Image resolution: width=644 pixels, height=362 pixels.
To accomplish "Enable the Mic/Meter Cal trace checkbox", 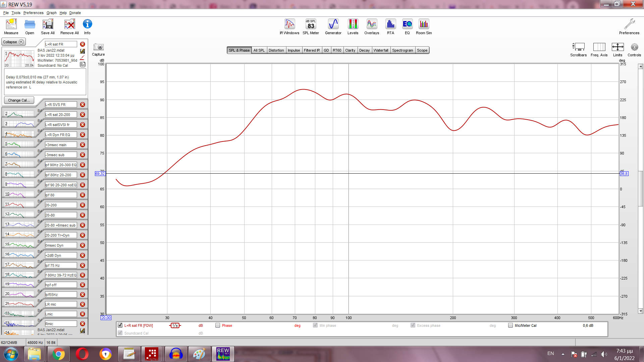I will point(511,325).
